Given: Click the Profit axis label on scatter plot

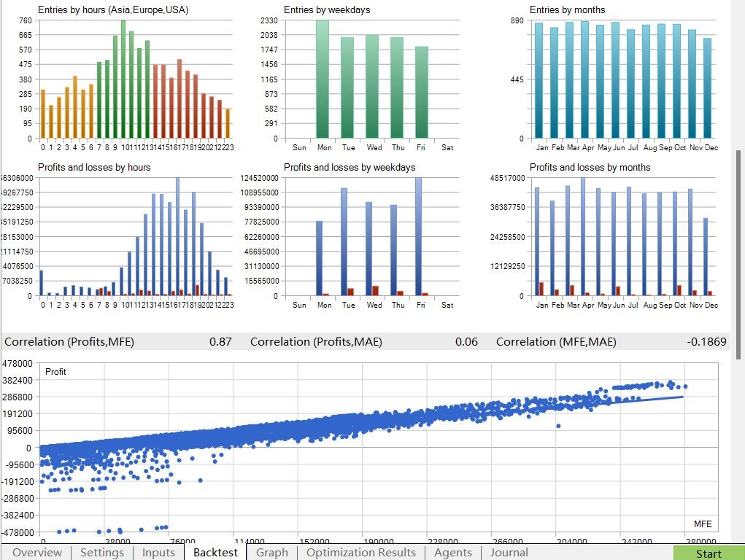Looking at the screenshot, I should pyautogui.click(x=55, y=372).
